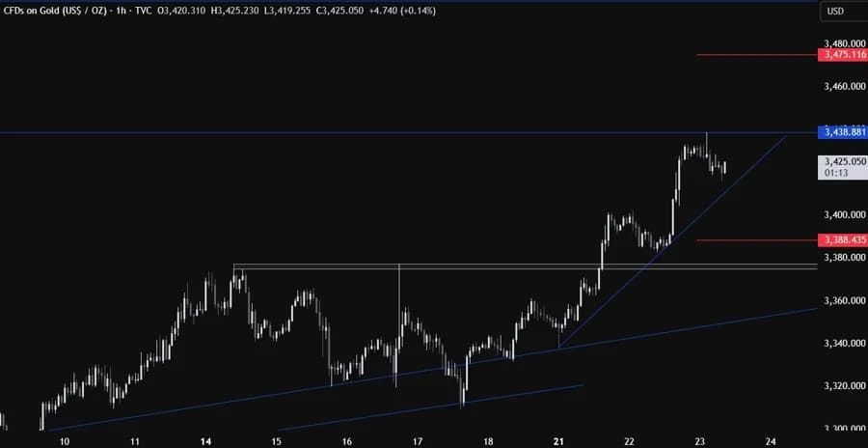The image size is (868, 448).
Task: Click the 1h timeframe label in title
Action: click(x=128, y=11)
